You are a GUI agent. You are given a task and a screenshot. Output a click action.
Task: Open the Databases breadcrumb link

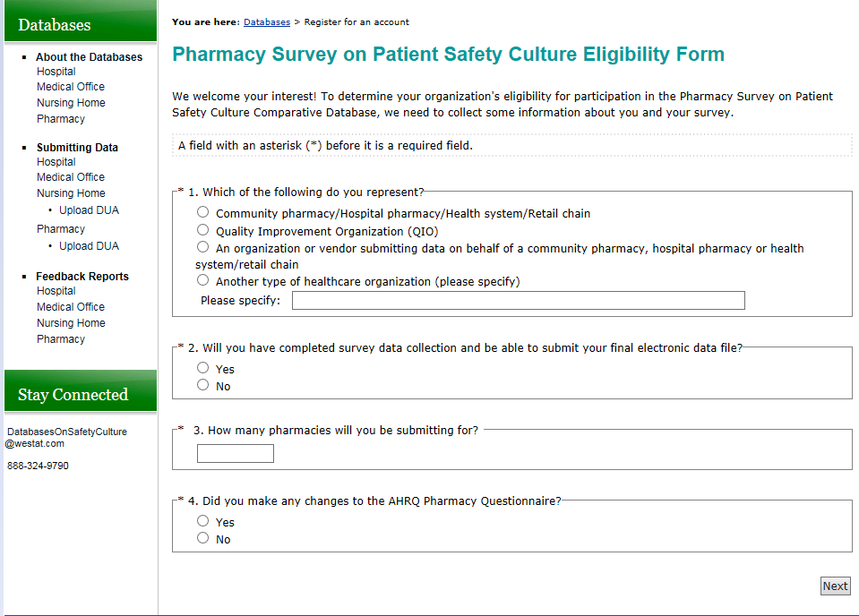click(x=267, y=21)
